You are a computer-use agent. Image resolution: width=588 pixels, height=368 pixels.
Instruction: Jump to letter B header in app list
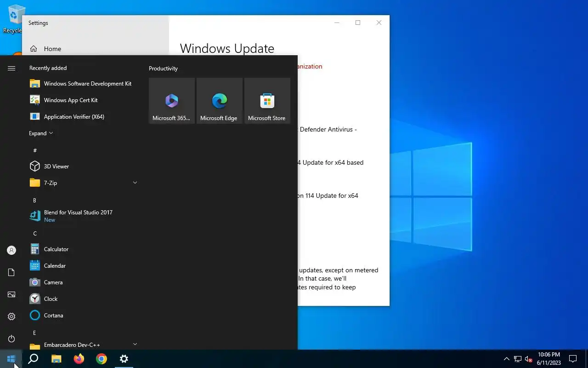coord(34,201)
